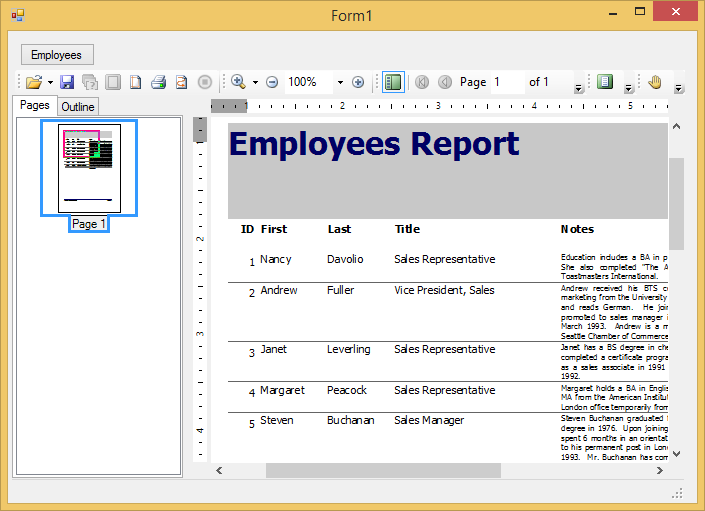The width and height of the screenshot is (705, 511).
Task: Open the 100% zoom level dropdown
Action: pyautogui.click(x=340, y=82)
